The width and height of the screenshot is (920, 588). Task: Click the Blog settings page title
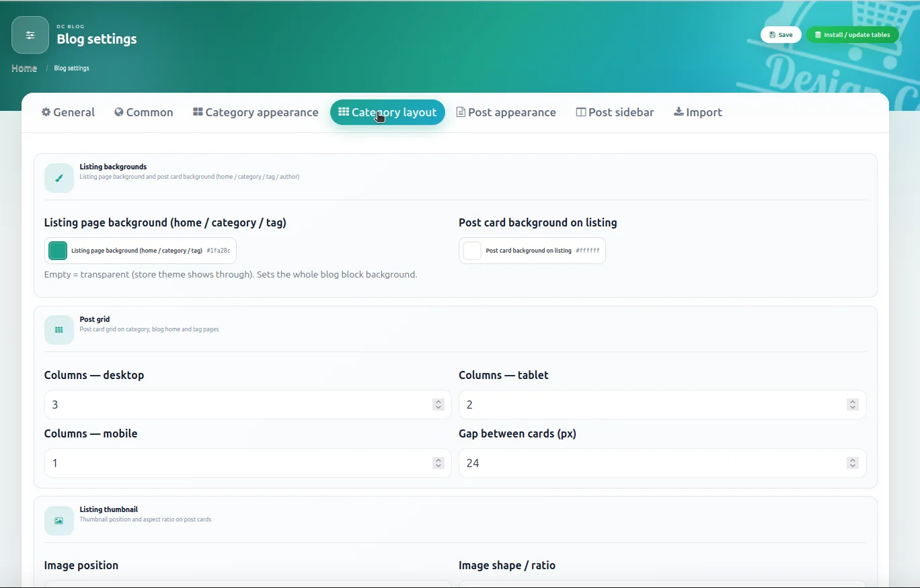pos(97,39)
